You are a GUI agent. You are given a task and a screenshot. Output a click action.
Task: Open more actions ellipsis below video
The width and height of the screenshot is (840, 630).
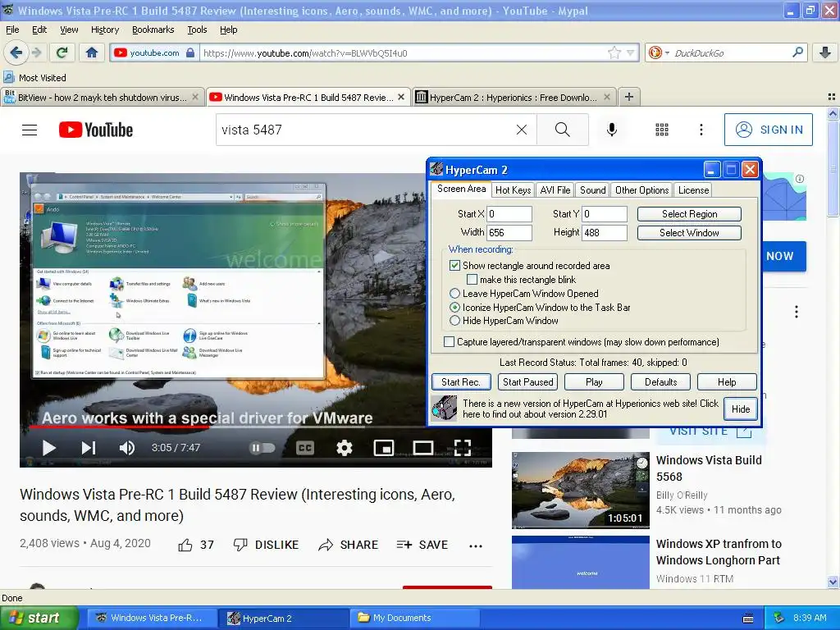point(476,546)
